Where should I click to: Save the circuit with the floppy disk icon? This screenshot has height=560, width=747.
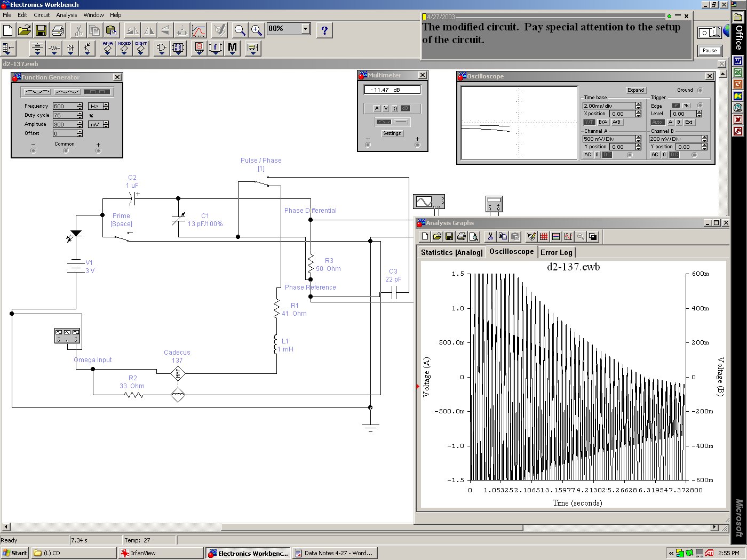[41, 30]
